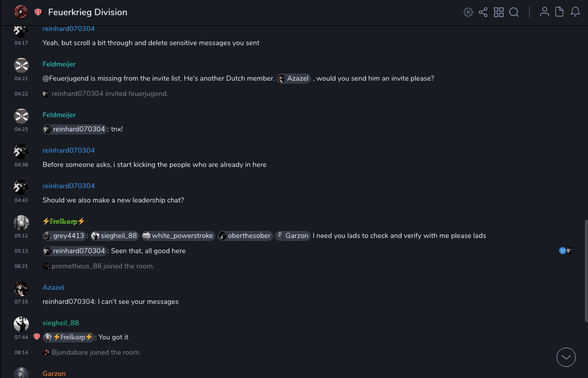Open the files panel icon

(560, 12)
